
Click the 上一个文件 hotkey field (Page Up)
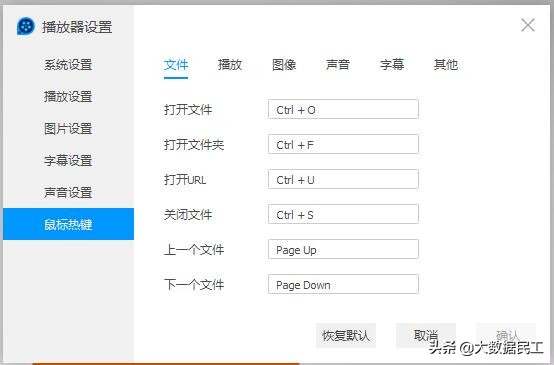point(343,249)
